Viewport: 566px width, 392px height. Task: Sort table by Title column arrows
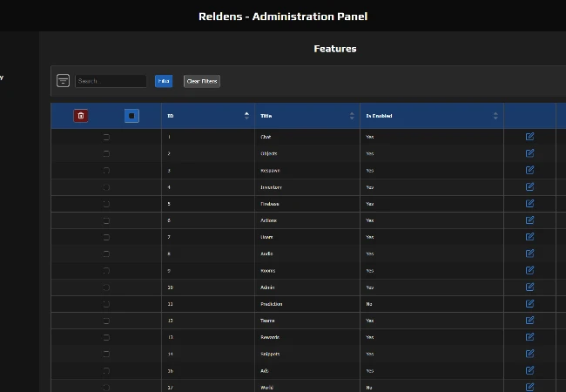[352, 116]
